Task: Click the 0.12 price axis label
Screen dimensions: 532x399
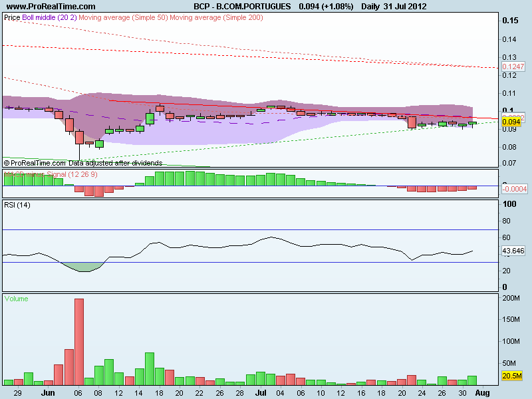Action: pyautogui.click(x=509, y=75)
